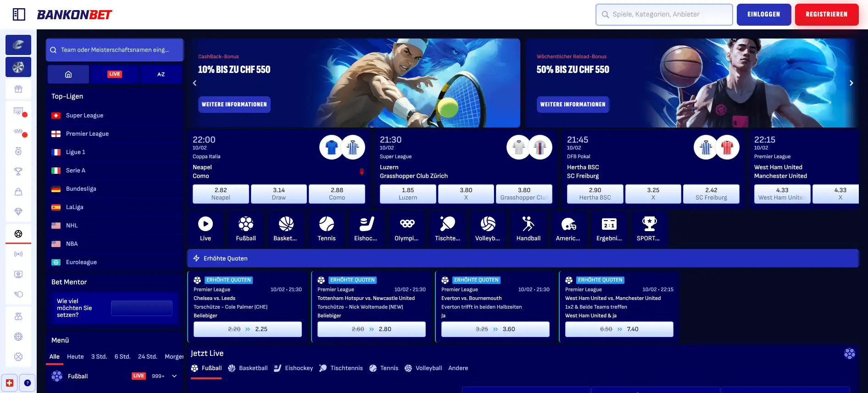
Task: Filter menu by Heute
Action: [75, 356]
